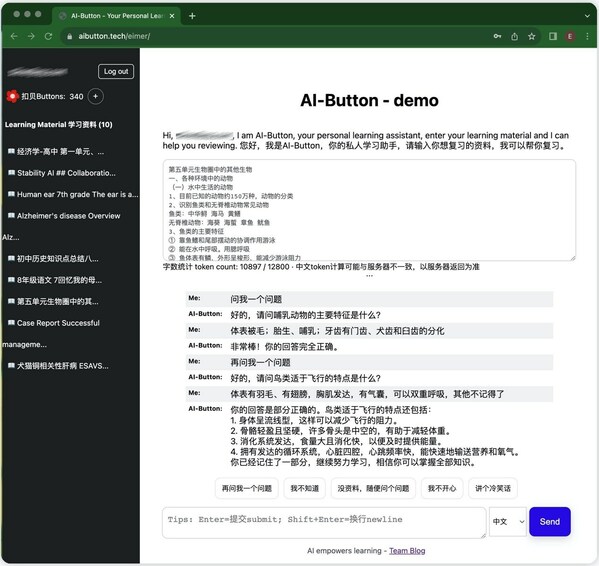Screen dimensions: 599x566
Task: Open the Chrome profile avatar E
Action: click(x=570, y=36)
